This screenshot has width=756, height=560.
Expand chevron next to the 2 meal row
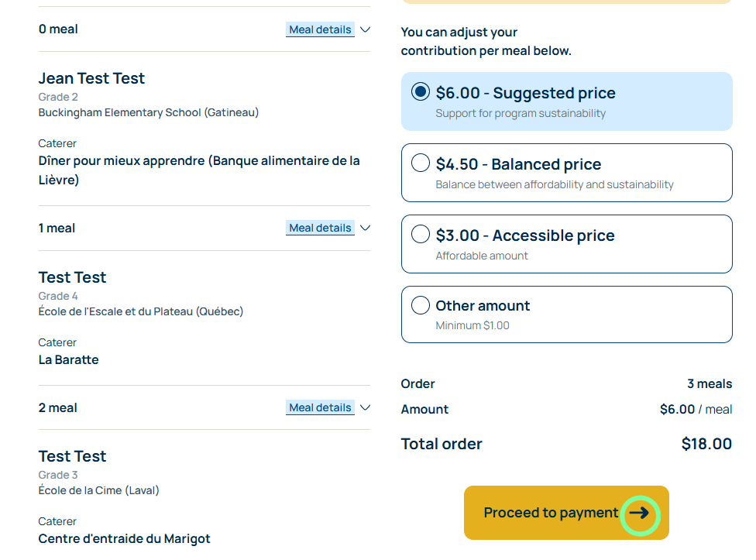pyautogui.click(x=366, y=407)
